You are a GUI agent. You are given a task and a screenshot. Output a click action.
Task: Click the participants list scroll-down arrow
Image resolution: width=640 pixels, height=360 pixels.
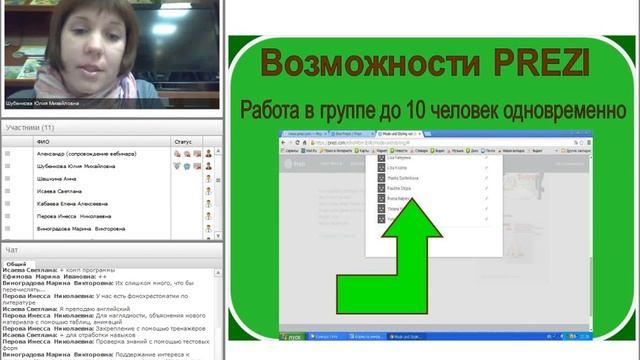point(218,236)
